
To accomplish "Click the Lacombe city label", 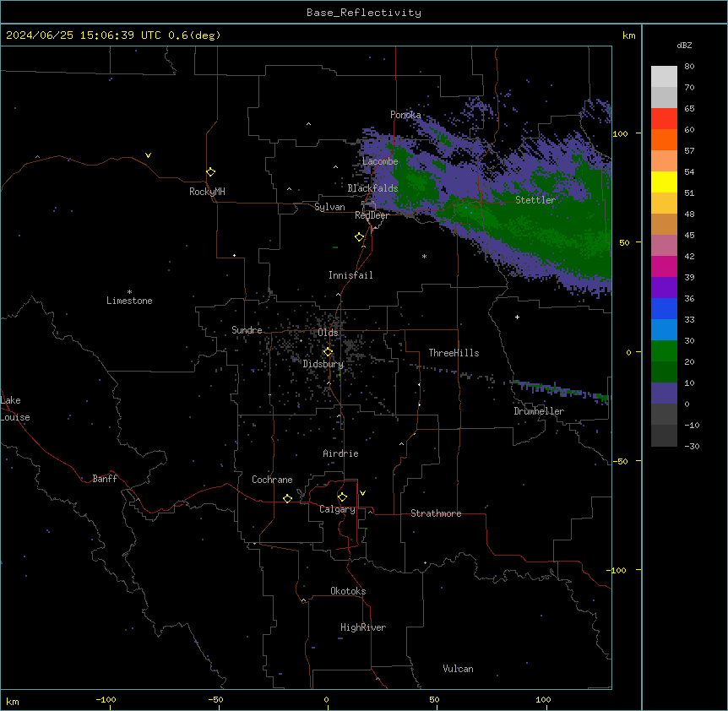I will coord(380,161).
